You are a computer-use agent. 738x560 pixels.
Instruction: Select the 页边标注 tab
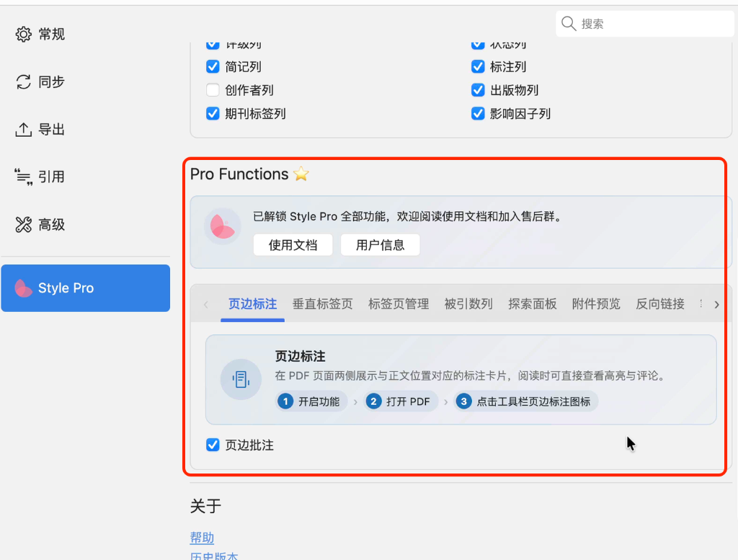[x=252, y=304]
